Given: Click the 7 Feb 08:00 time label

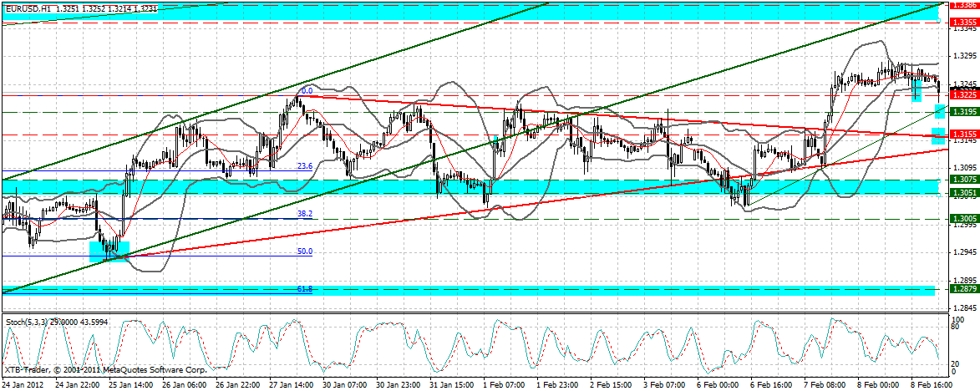Looking at the screenshot, I should 826,385.
